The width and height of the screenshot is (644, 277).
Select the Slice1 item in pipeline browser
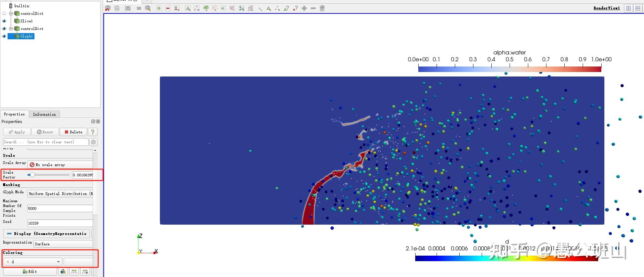[x=27, y=21]
